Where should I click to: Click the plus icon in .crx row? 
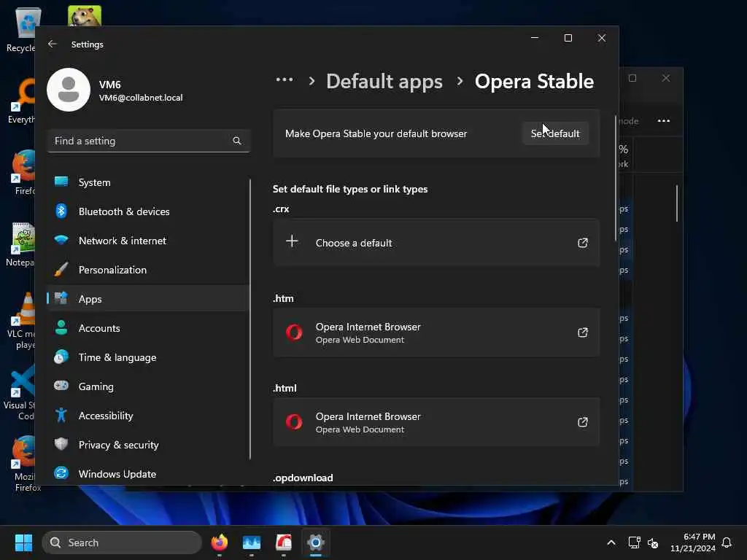click(292, 241)
